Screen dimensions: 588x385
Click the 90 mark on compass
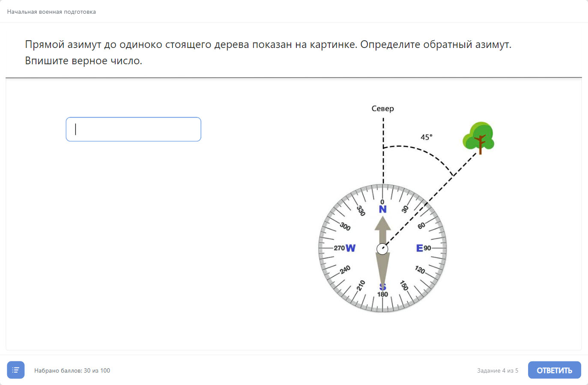click(x=427, y=248)
